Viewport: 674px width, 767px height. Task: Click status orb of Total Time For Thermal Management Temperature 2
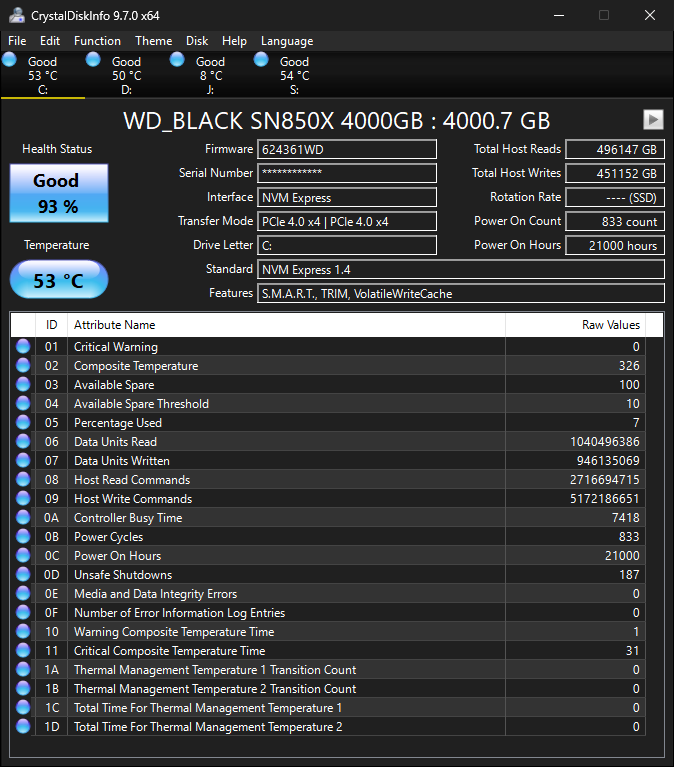click(x=23, y=726)
